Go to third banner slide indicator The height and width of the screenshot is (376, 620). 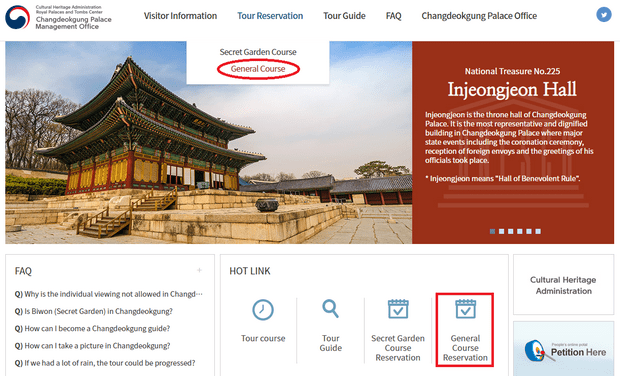pos(510,231)
